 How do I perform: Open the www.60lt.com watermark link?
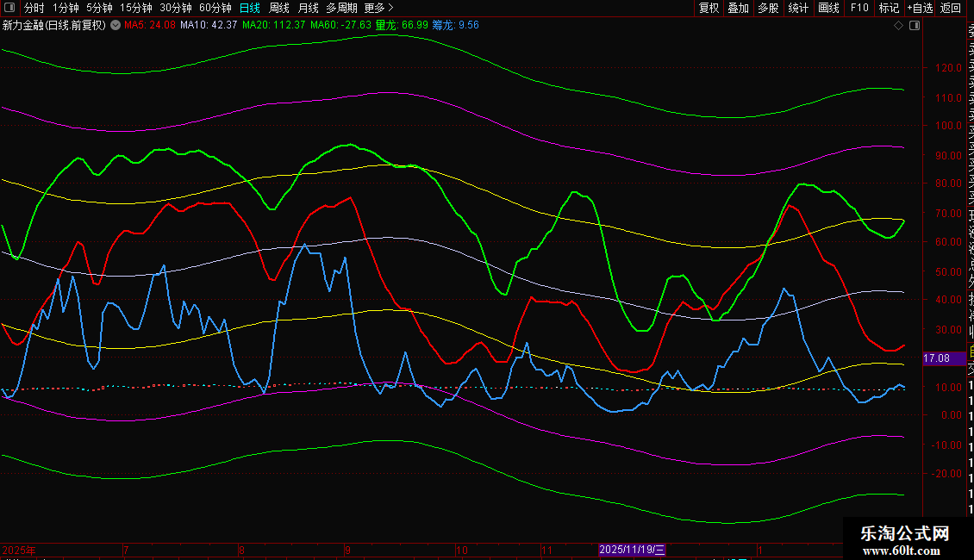tap(905, 551)
